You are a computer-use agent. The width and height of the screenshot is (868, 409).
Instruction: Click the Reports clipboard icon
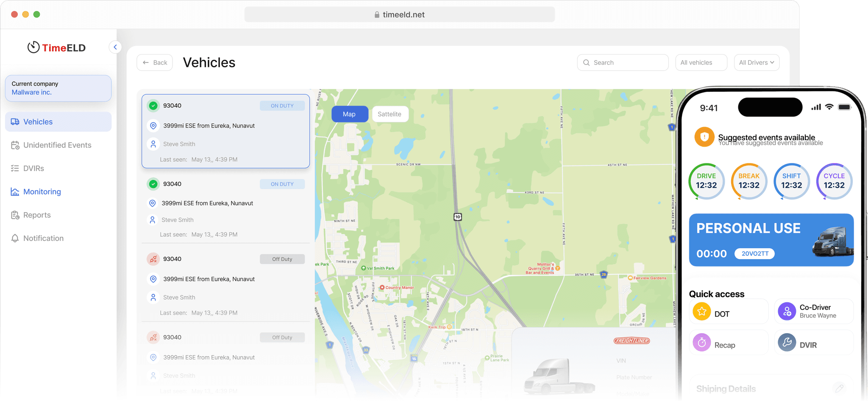pyautogui.click(x=15, y=215)
